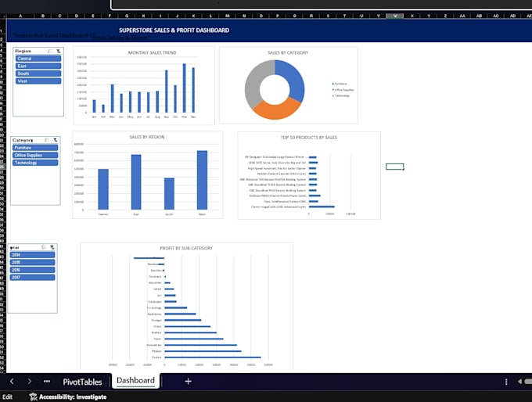Filter the Region slicer to Central
The width and height of the screenshot is (532, 402).
pyautogui.click(x=38, y=59)
